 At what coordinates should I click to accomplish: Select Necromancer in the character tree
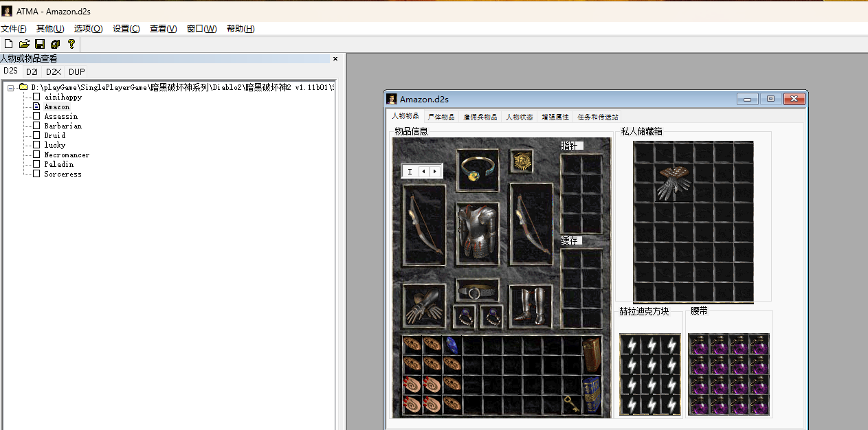67,155
